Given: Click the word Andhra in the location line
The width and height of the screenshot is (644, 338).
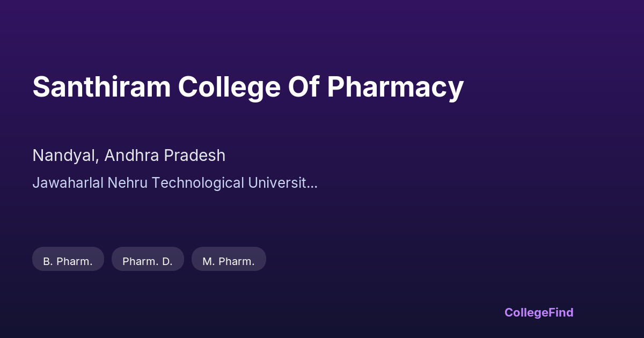Looking at the screenshot, I should [x=131, y=156].
